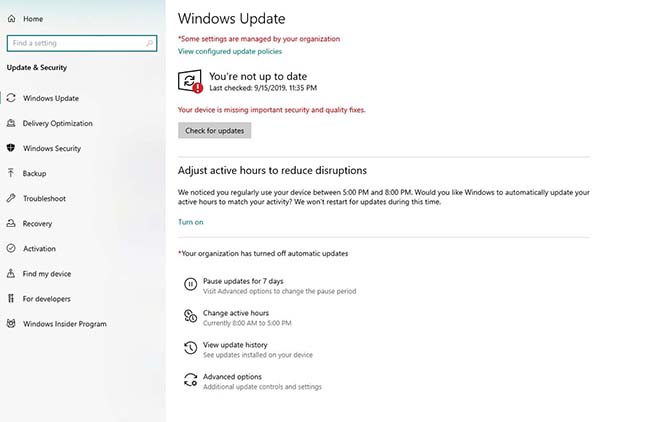Click the Windows Update page title
This screenshot has height=422, width=650.
click(x=232, y=19)
